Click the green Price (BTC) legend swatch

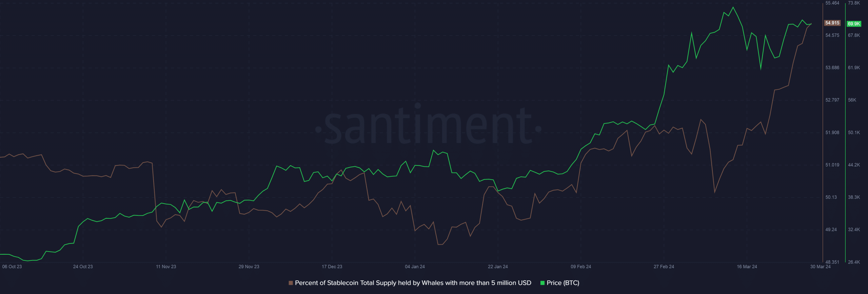pyautogui.click(x=542, y=283)
